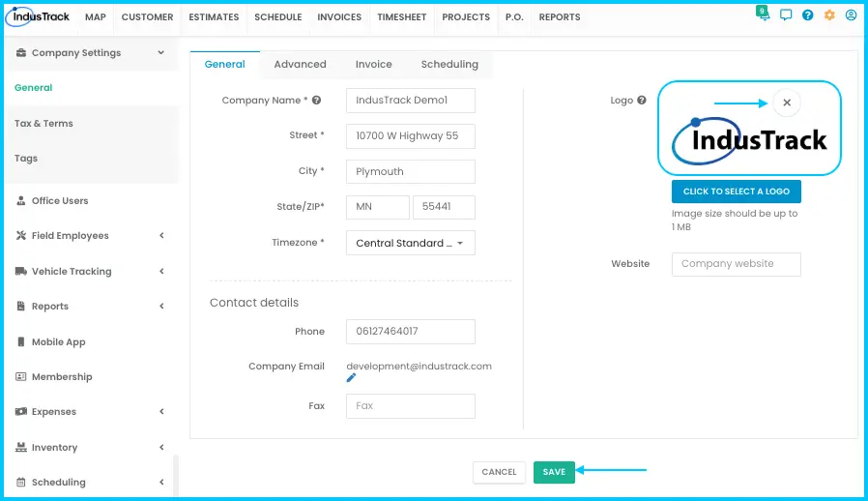This screenshot has height=501, width=868.
Task: Expand the Field Employees chevron
Action: [161, 236]
